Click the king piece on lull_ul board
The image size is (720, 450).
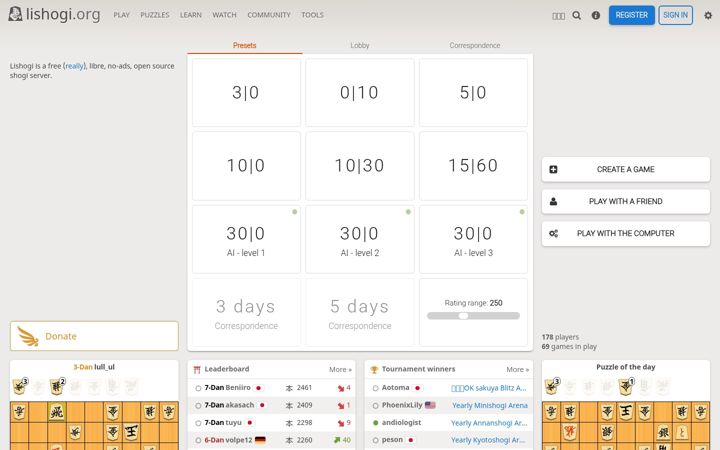pos(131,431)
